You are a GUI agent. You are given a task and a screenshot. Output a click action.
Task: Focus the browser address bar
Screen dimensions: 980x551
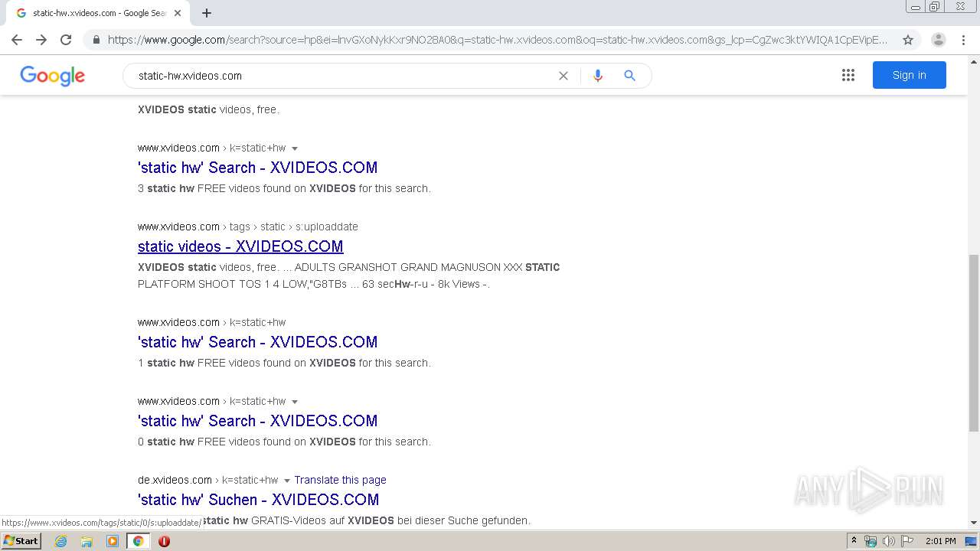tap(498, 40)
